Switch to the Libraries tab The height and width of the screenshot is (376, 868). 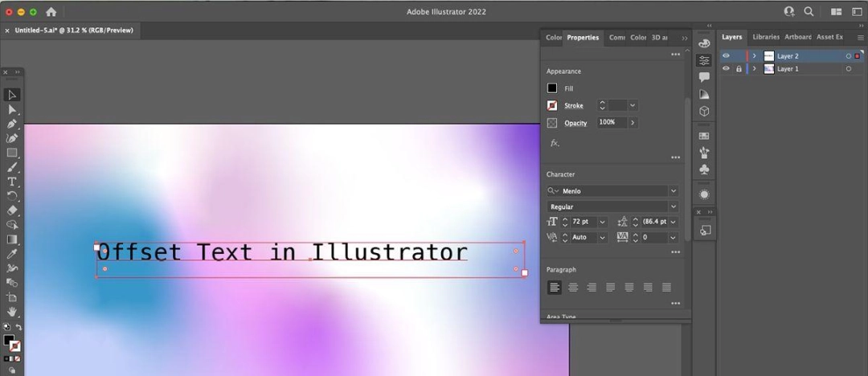[766, 37]
